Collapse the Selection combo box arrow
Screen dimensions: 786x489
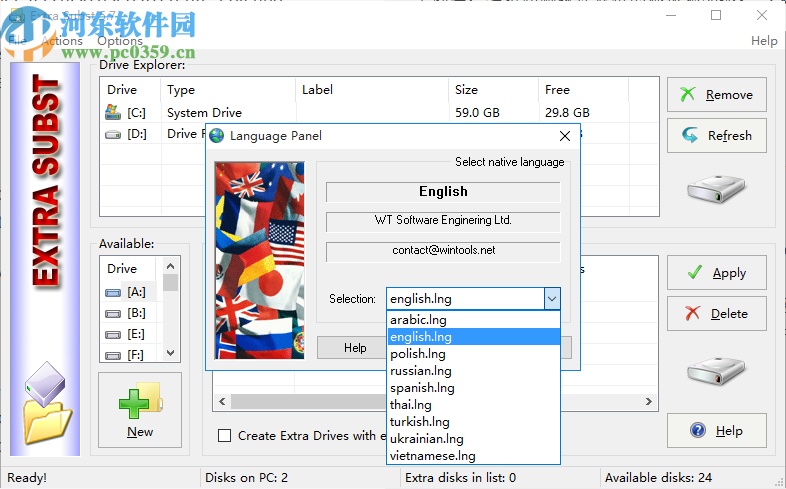(x=552, y=299)
